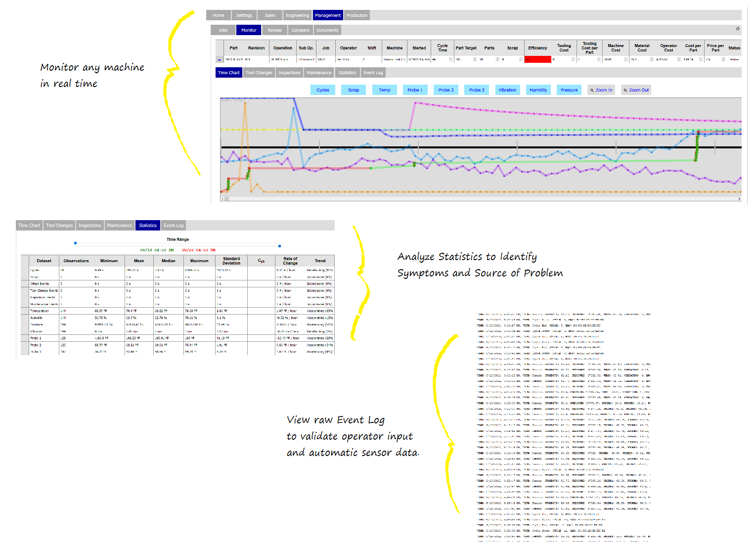756x552 pixels.
Task: Toggle the Scrap series button above the chart
Action: (354, 90)
